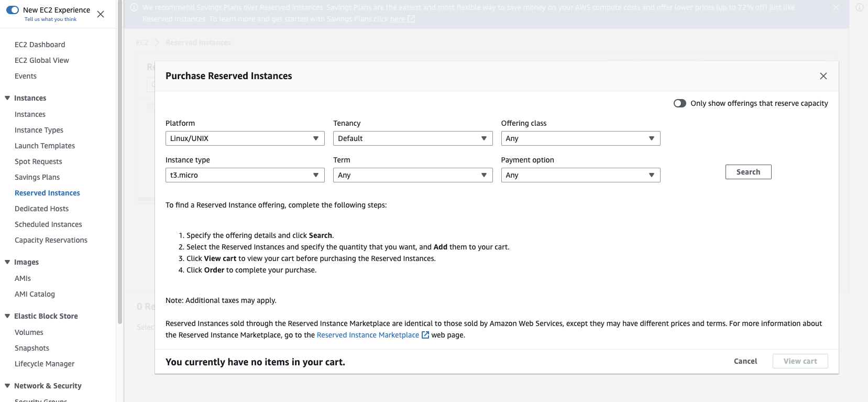Close the Purchase Reserved Instances dialog
Viewport: 868px width, 402px height.
(823, 76)
